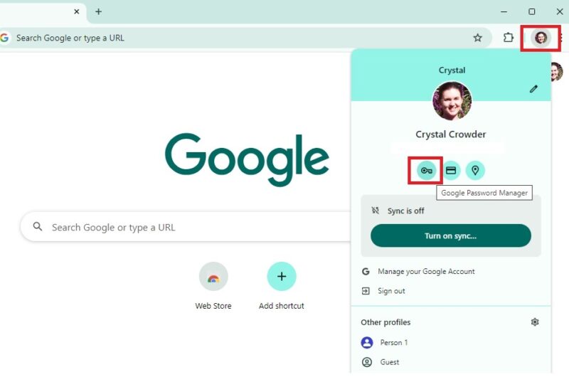Edit profile with the pencil icon
The image size is (569, 392).
[x=533, y=89]
